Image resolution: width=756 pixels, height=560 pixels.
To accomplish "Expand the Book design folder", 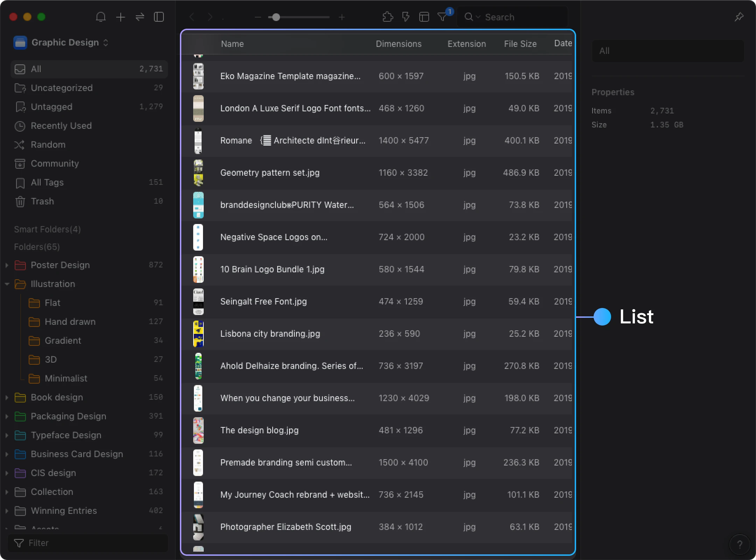I will pos(7,397).
